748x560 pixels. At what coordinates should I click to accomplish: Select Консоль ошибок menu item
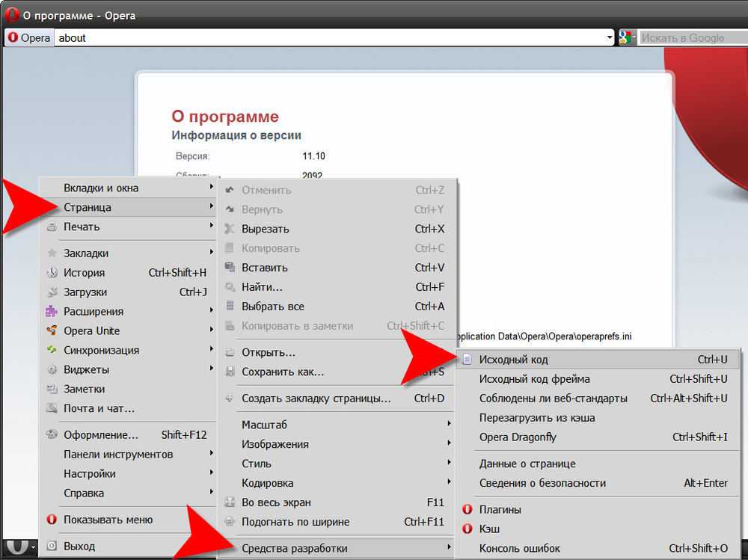tap(598, 549)
